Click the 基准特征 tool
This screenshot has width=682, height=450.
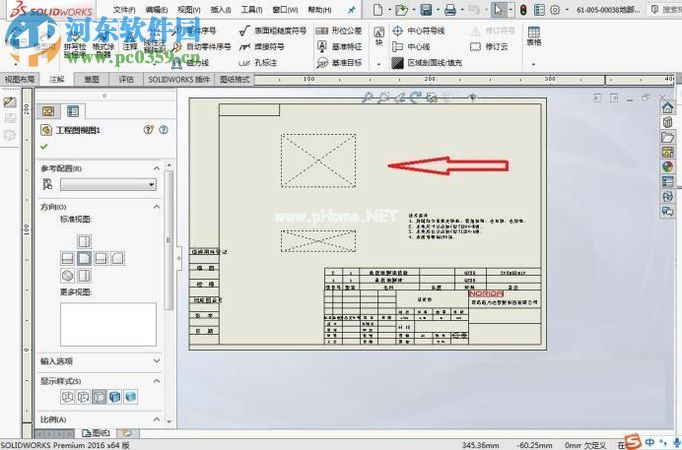tap(339, 47)
